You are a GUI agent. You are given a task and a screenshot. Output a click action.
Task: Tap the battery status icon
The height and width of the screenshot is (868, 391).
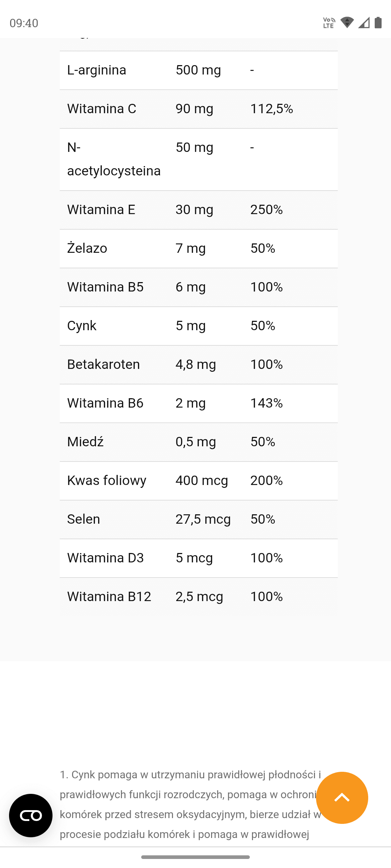[378, 23]
